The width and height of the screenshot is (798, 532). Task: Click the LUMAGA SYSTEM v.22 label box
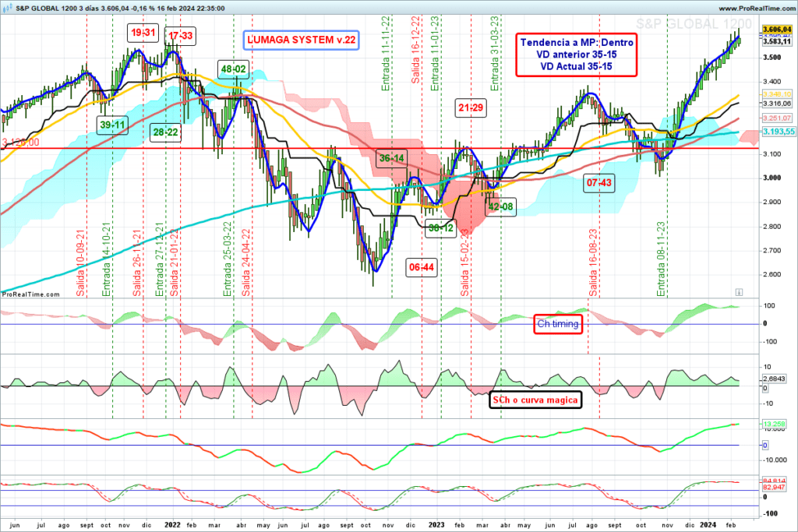(302, 40)
